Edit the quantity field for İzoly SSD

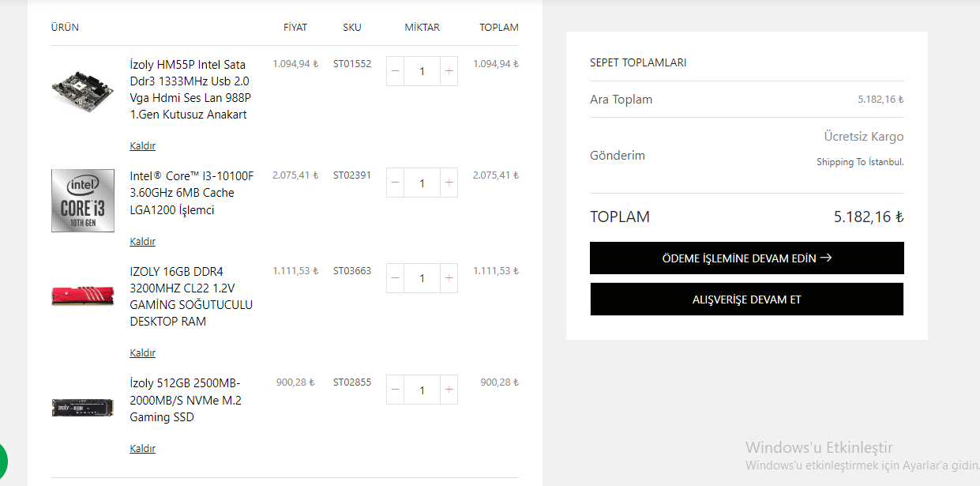(x=422, y=390)
